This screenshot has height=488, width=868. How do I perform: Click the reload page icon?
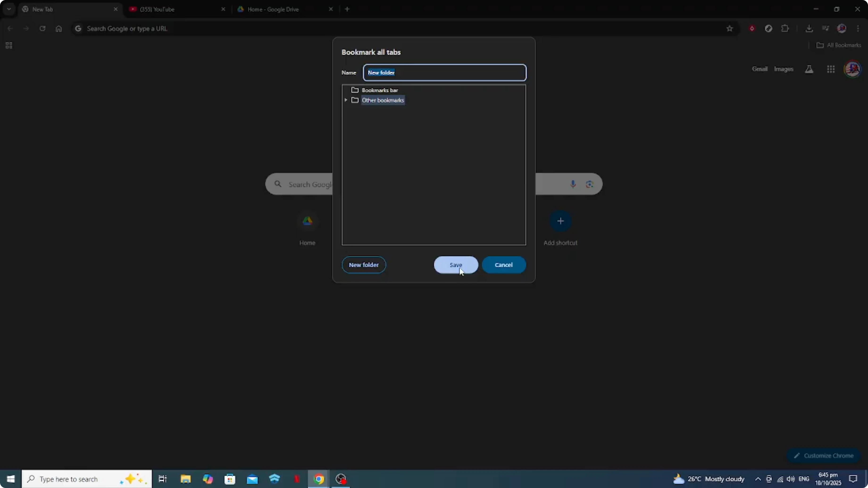(x=42, y=29)
